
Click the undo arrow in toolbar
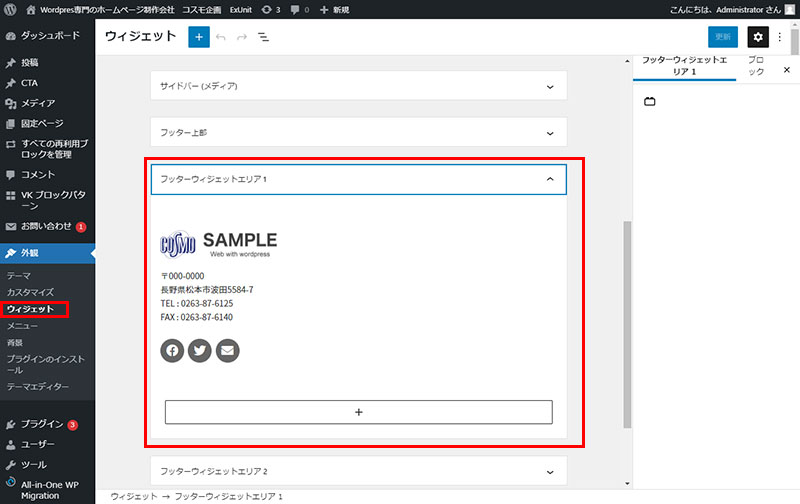point(221,37)
